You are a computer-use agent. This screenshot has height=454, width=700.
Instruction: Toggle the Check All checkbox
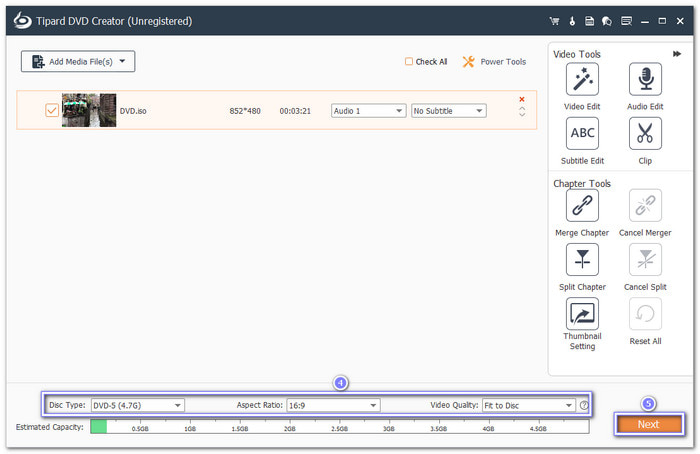pyautogui.click(x=408, y=62)
